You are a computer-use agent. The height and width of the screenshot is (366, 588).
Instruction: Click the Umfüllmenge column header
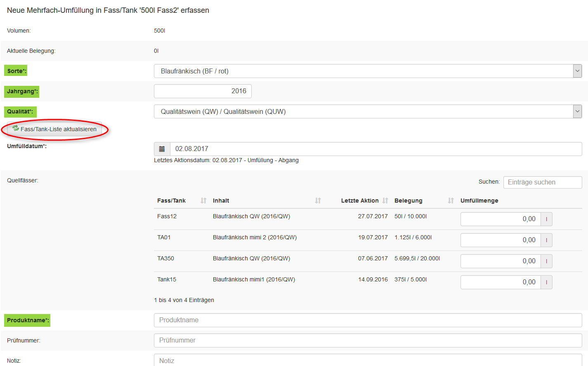click(479, 201)
